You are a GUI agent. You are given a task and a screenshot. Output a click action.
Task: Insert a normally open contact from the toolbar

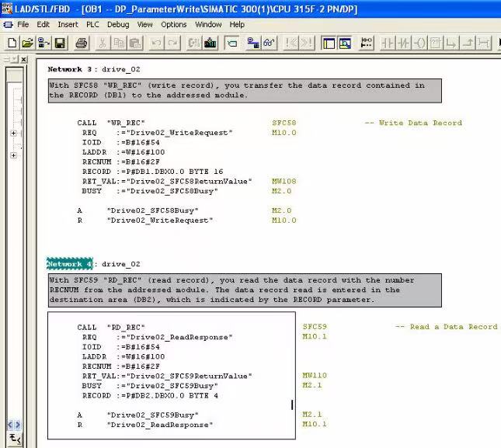(x=387, y=43)
